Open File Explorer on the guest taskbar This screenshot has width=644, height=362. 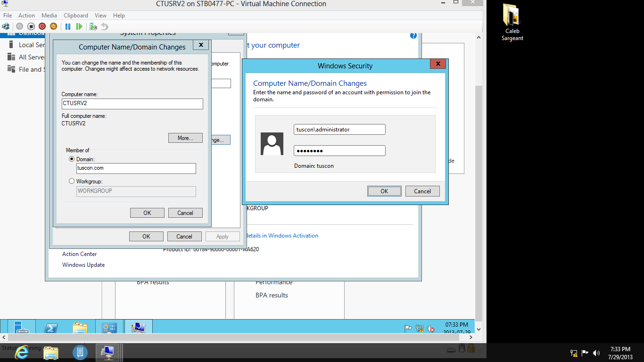[x=80, y=329]
